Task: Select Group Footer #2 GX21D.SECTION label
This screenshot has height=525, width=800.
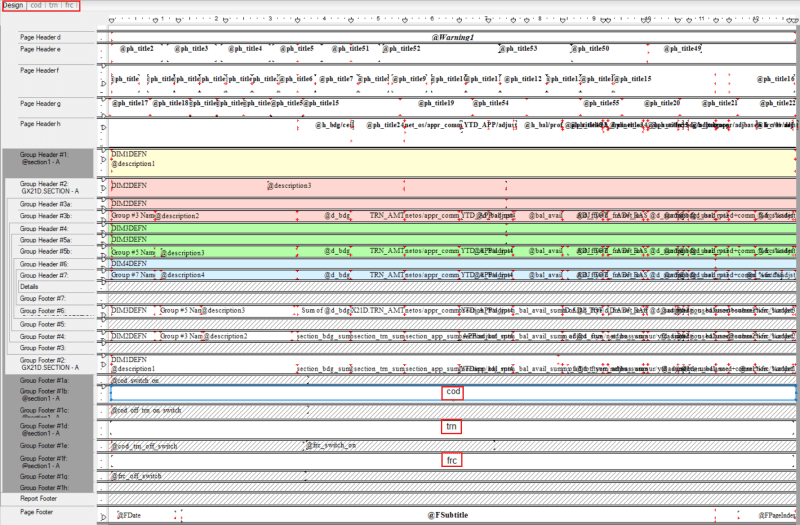Action: pyautogui.click(x=49, y=364)
